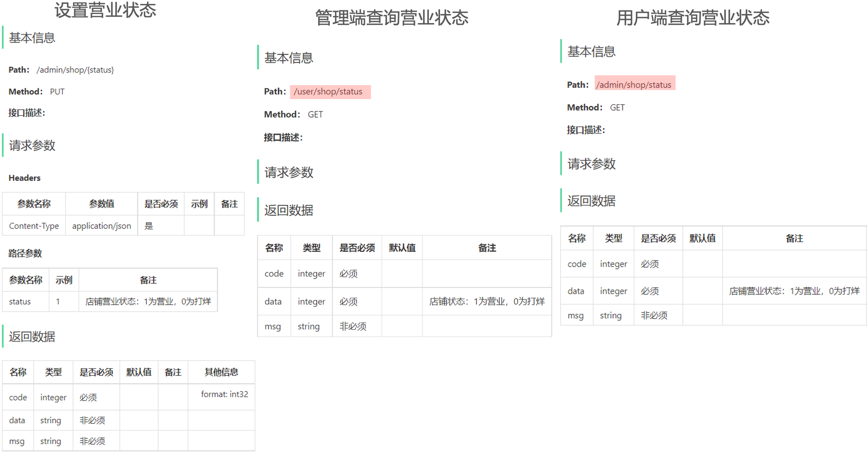Select the /admin/shop/{status} path text

75,70
